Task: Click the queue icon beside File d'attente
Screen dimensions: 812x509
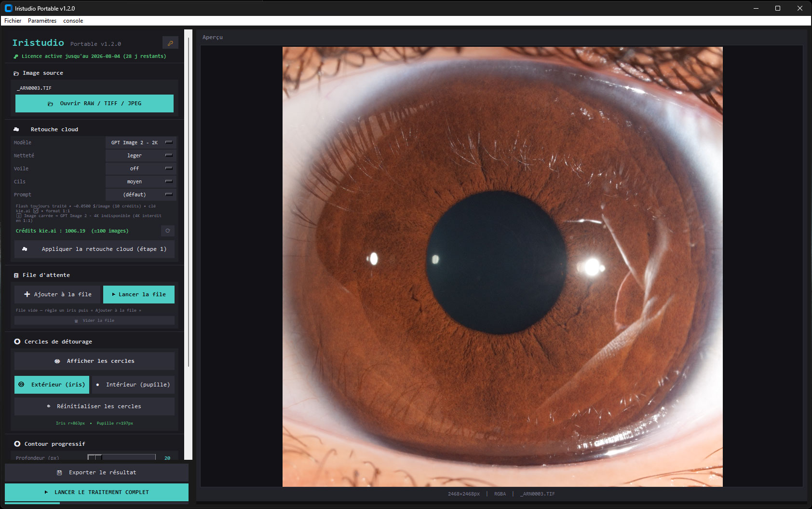Action: click(16, 275)
